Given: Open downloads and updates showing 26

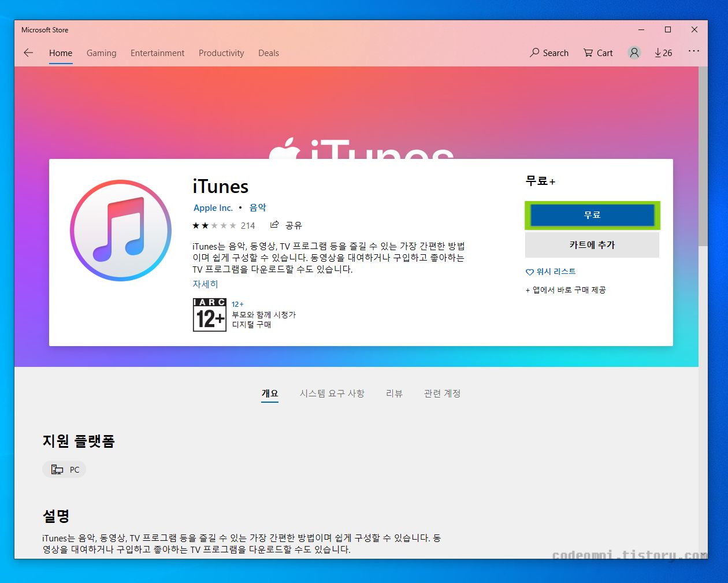Looking at the screenshot, I should pyautogui.click(x=663, y=53).
